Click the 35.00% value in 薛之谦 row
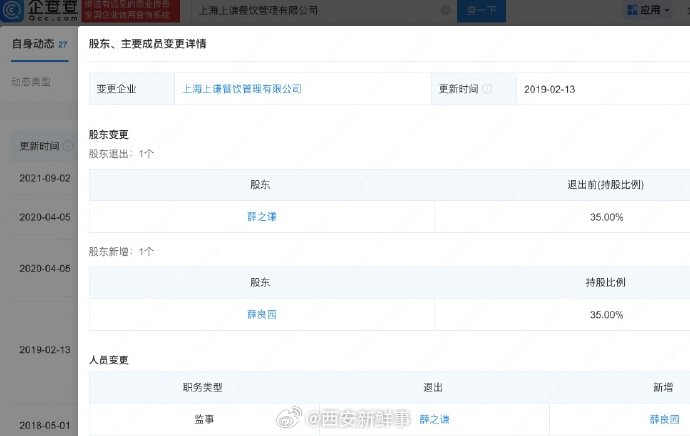 tap(606, 217)
